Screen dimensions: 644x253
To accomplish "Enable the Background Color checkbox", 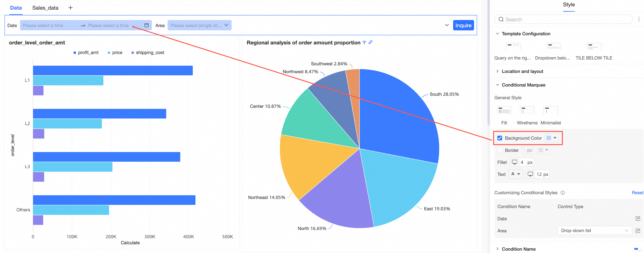I will [499, 138].
